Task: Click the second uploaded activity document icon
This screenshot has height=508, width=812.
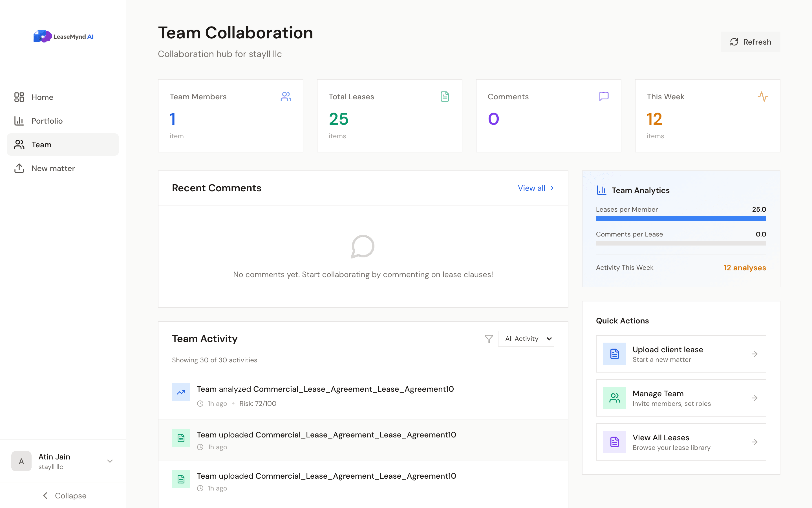Action: pyautogui.click(x=181, y=479)
